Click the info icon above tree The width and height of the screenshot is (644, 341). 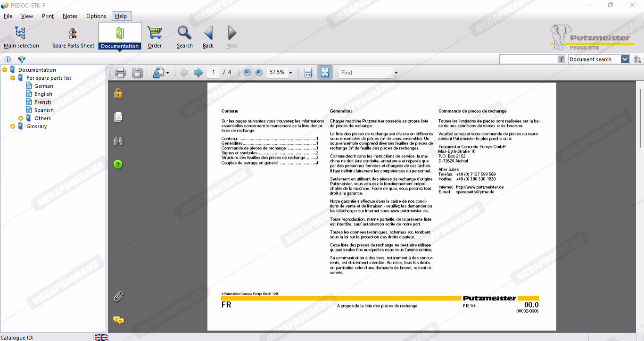pos(8,59)
